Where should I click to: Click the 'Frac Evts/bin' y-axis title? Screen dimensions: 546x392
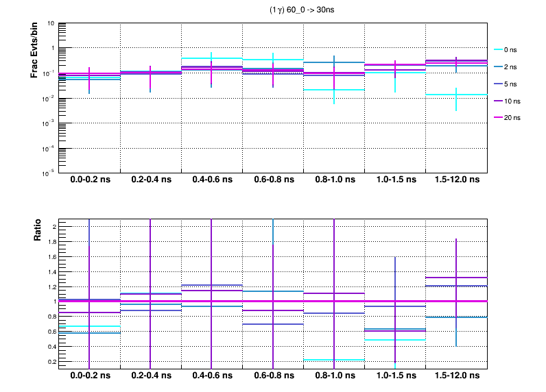click(34, 49)
